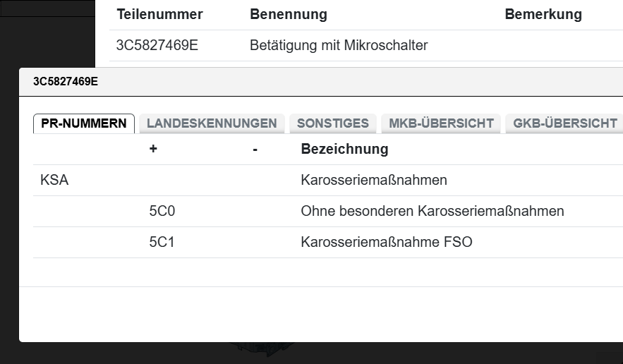Image resolution: width=623 pixels, height=364 pixels.
Task: Click the Ohne besonderen Karosseriemaßnahmen entry
Action: click(x=432, y=211)
